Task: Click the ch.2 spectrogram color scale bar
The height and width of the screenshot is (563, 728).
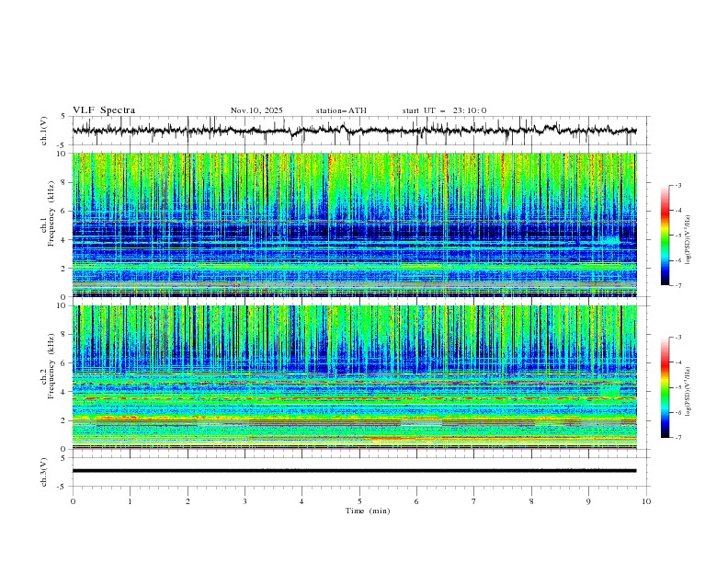Action: 665,387
